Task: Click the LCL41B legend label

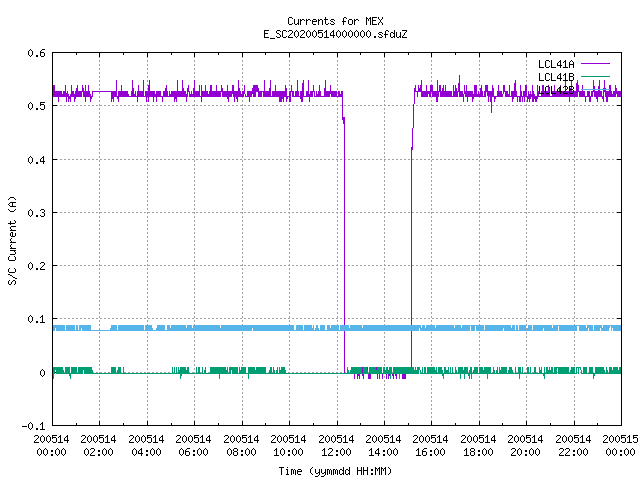Action: [x=556, y=77]
